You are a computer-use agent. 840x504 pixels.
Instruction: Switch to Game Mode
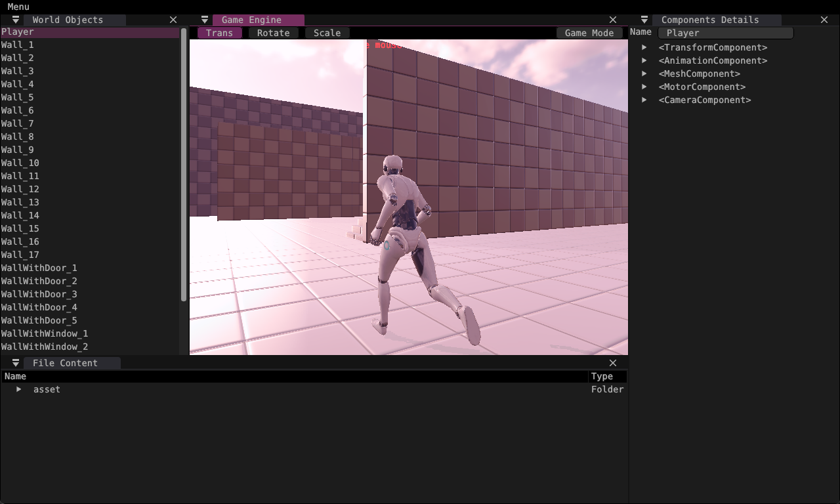point(589,33)
